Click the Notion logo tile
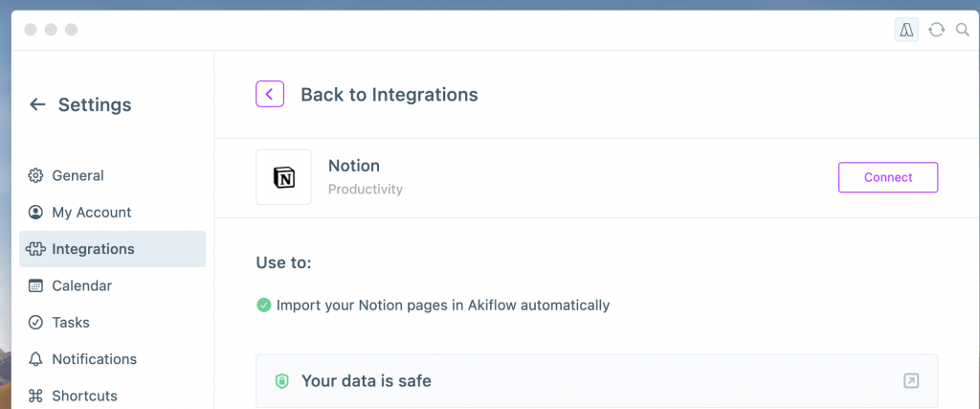The height and width of the screenshot is (409, 980). [x=283, y=177]
